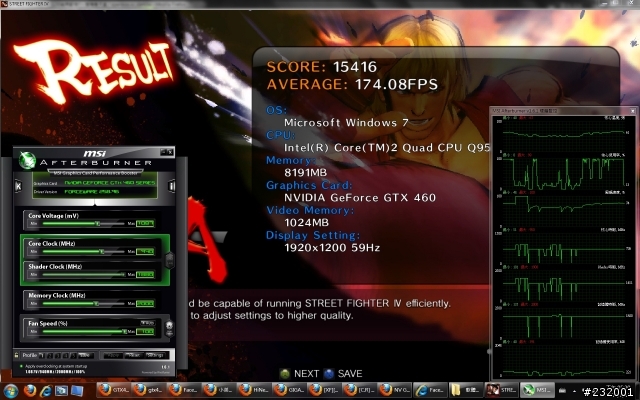Click the NEXT button icon
Screen dimensions: 640x400
[x=285, y=373]
